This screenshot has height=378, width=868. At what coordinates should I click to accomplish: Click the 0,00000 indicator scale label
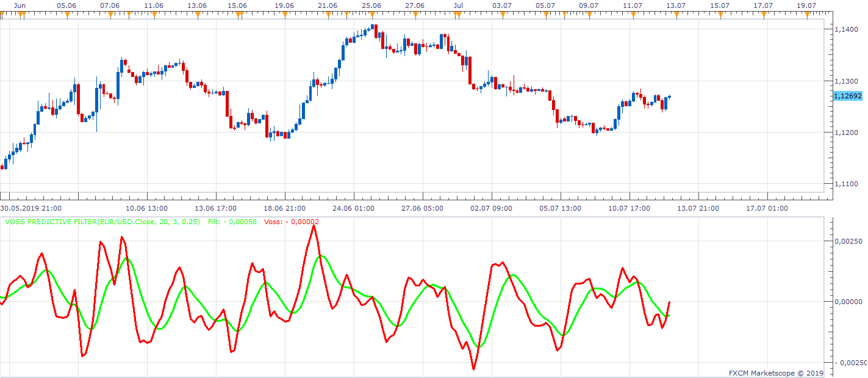click(848, 302)
